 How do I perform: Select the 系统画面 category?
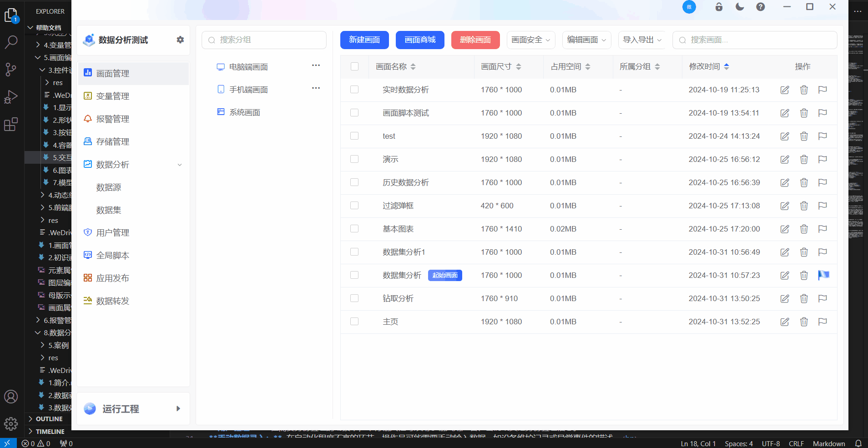(x=245, y=112)
